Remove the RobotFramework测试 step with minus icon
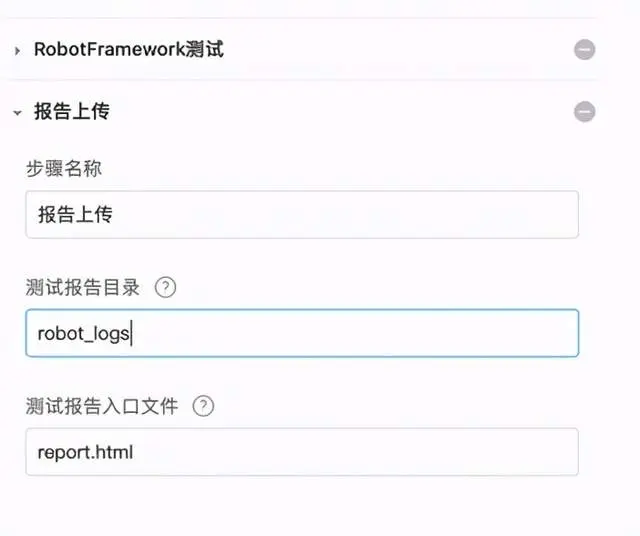 [x=585, y=49]
